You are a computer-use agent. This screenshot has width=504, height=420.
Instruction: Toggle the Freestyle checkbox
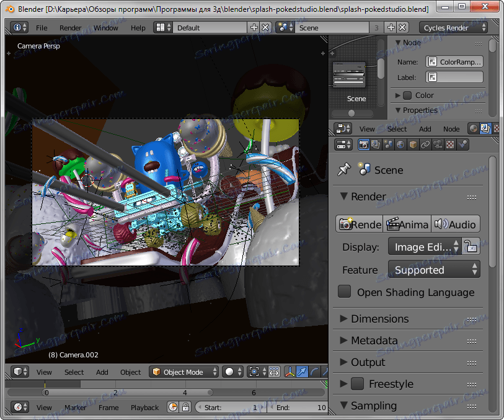tap(357, 384)
